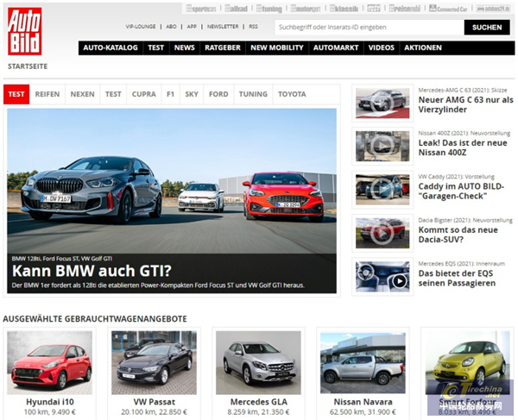Open the autohaus24.de partner link
Image resolution: width=518 pixels, height=420 pixels.
point(493,9)
